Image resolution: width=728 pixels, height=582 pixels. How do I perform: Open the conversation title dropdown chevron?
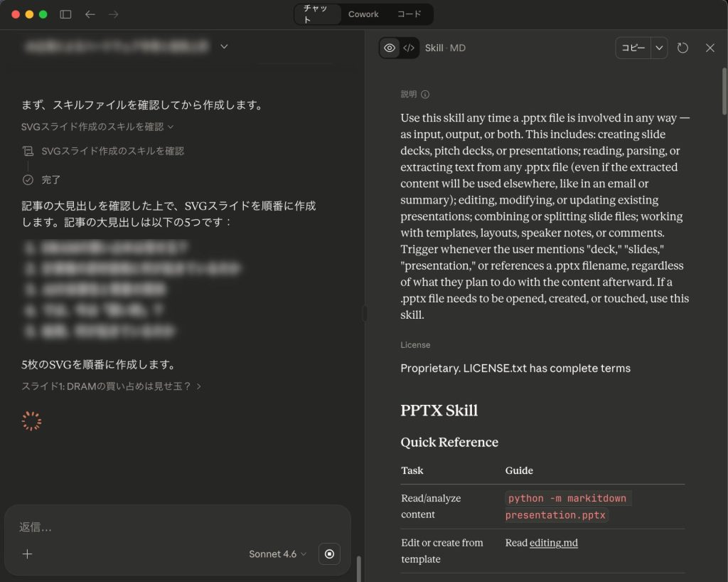tap(223, 46)
